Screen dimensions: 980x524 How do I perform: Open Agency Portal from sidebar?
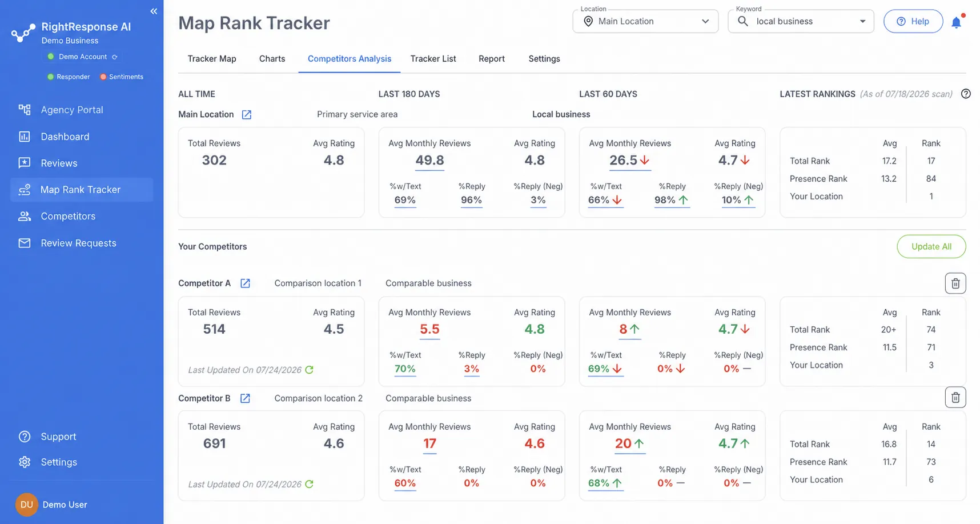tap(82, 110)
